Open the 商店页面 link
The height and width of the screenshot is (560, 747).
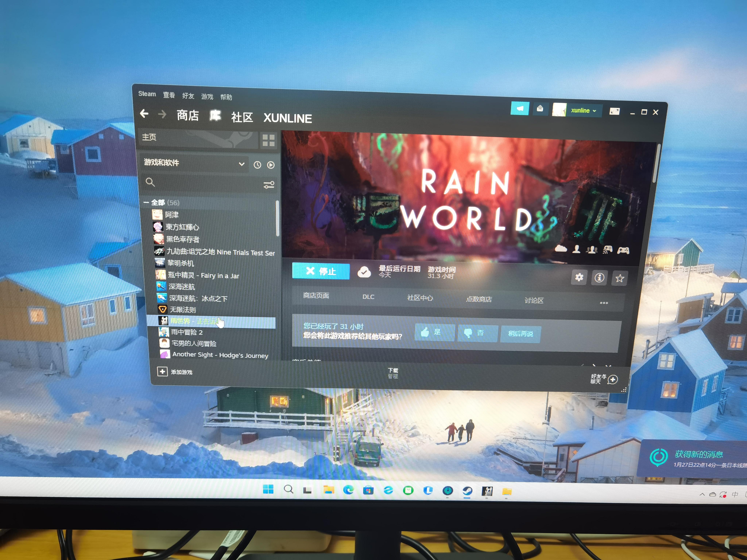[x=316, y=295]
